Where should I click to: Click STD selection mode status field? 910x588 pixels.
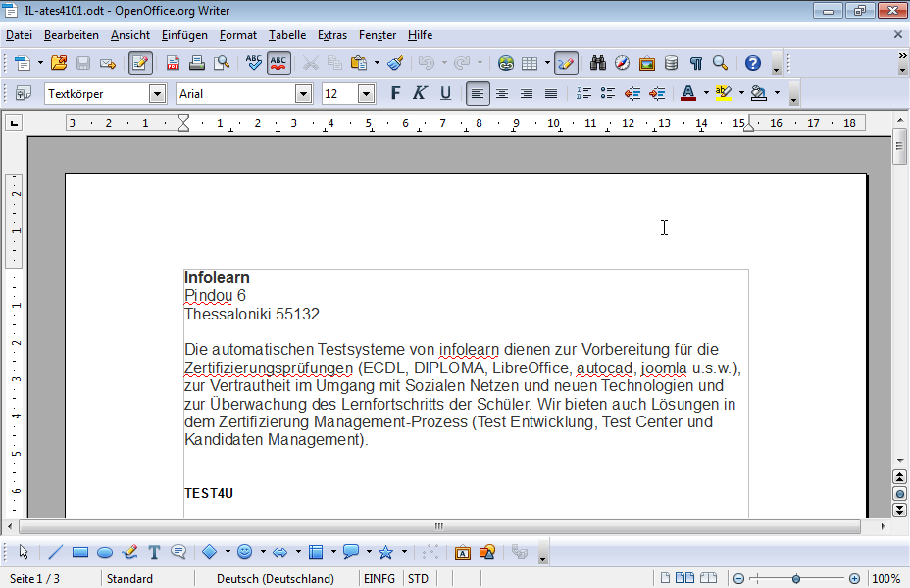click(x=418, y=579)
